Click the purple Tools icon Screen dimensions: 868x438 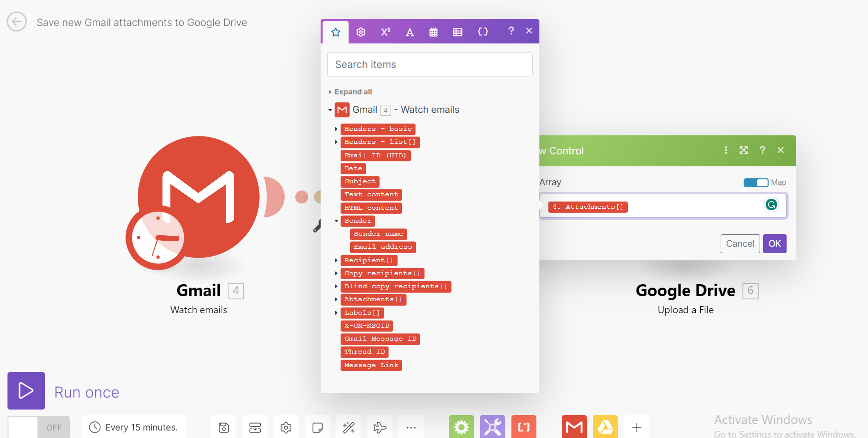(x=492, y=427)
